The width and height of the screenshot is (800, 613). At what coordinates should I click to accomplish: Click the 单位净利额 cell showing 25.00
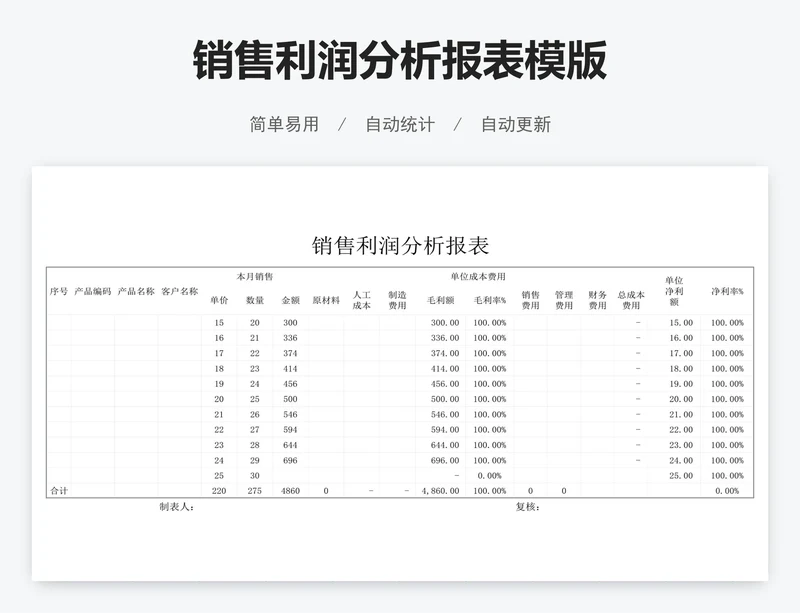(681, 475)
